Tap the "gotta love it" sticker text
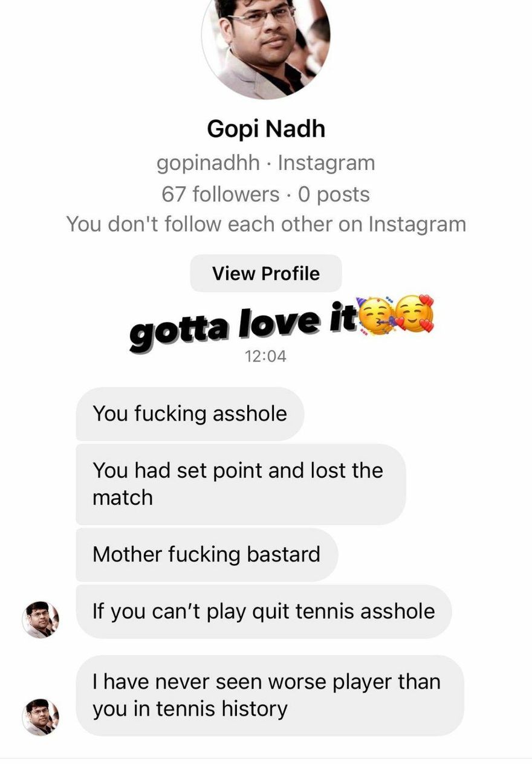532x764 pixels. click(x=242, y=323)
